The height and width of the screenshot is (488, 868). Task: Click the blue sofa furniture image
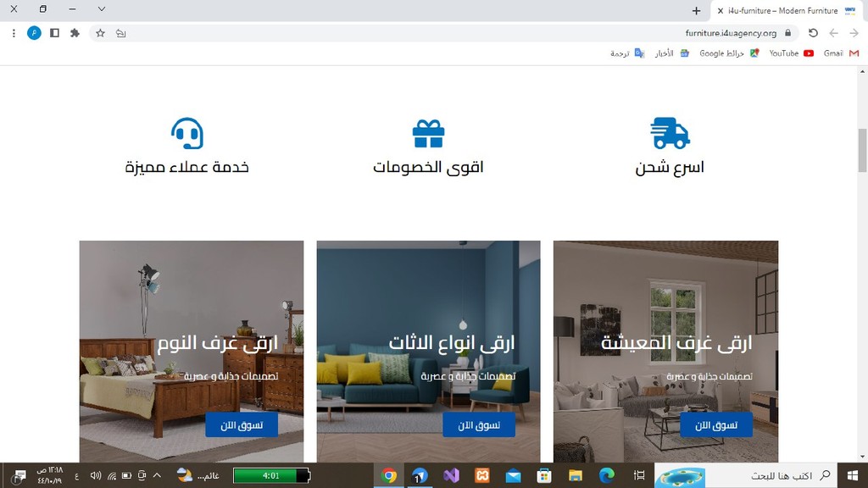[428, 352]
